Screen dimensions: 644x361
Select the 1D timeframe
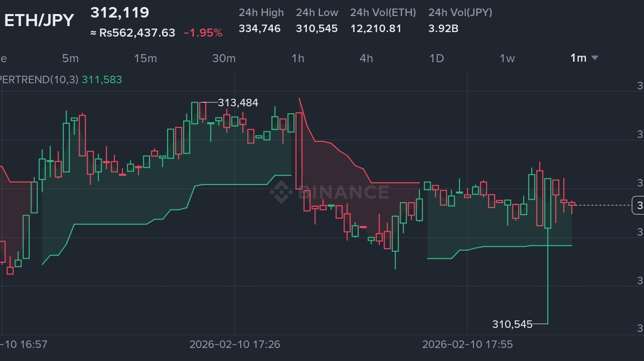(x=437, y=58)
